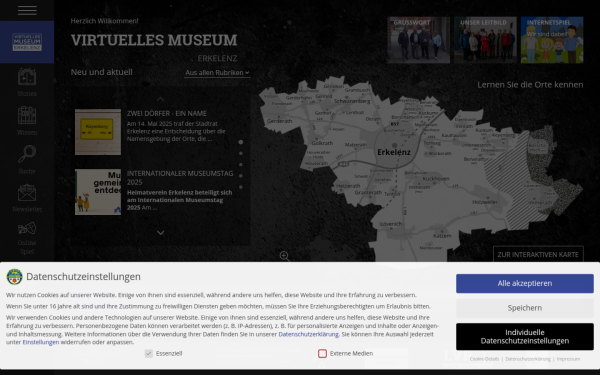Click the map zoom magnifier icon

[x=285, y=256]
